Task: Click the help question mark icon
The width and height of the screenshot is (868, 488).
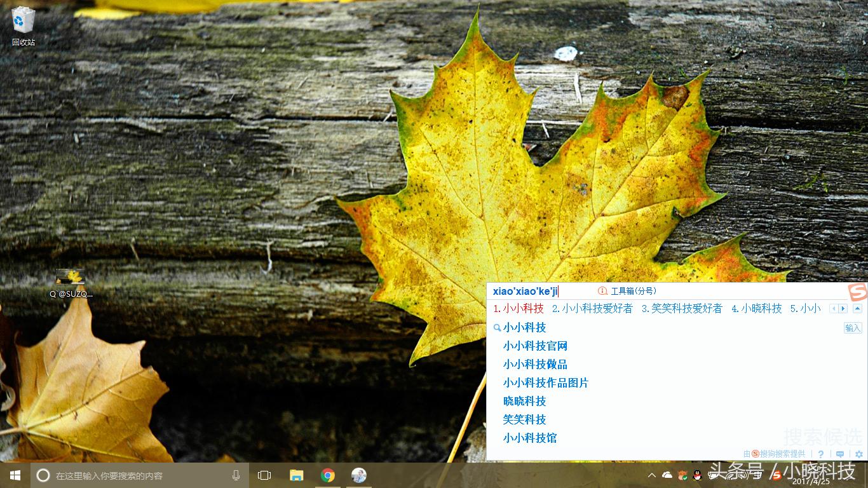Action: click(x=821, y=454)
